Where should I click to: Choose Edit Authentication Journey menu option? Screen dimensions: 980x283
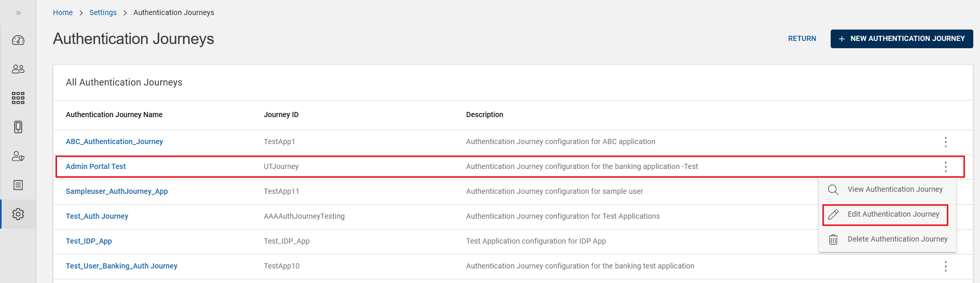pos(893,215)
